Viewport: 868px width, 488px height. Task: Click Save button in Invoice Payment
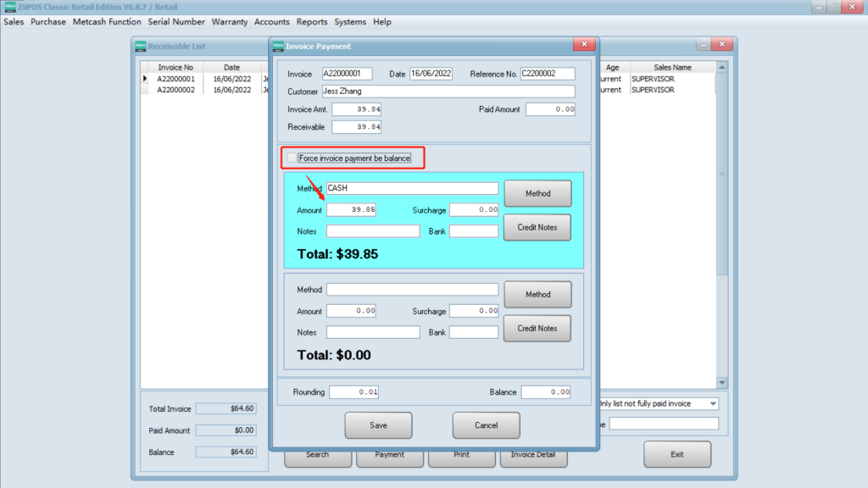pyautogui.click(x=378, y=425)
